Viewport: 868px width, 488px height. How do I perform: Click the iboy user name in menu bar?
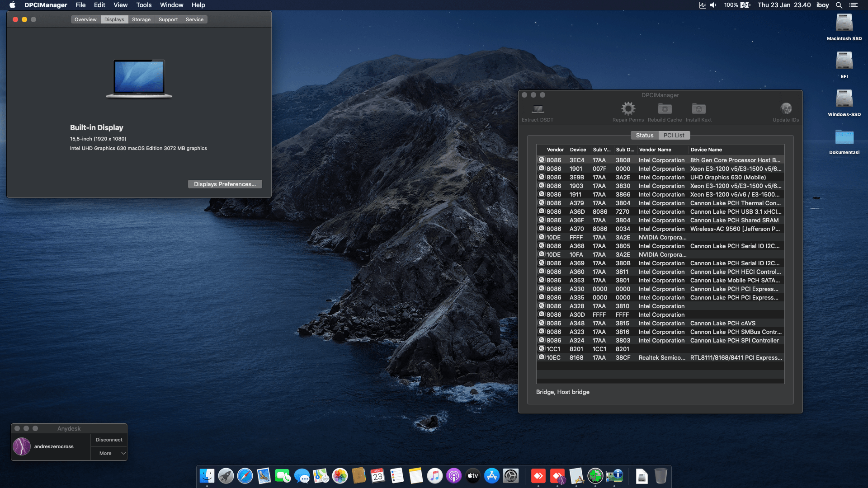tap(822, 5)
